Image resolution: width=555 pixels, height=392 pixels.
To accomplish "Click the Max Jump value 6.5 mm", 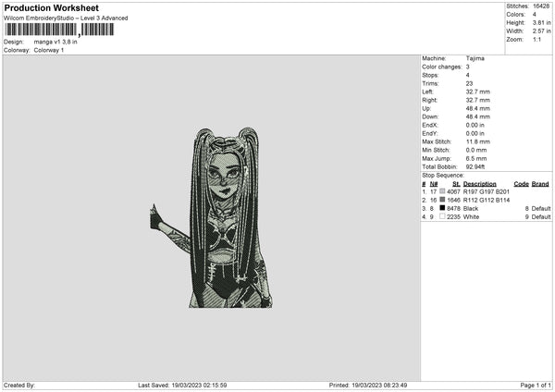I will (x=476, y=158).
